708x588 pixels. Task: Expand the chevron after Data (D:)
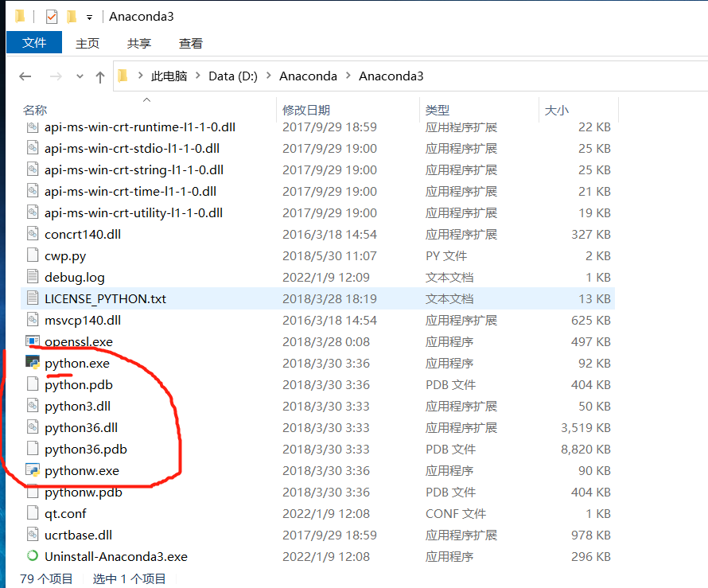269,76
